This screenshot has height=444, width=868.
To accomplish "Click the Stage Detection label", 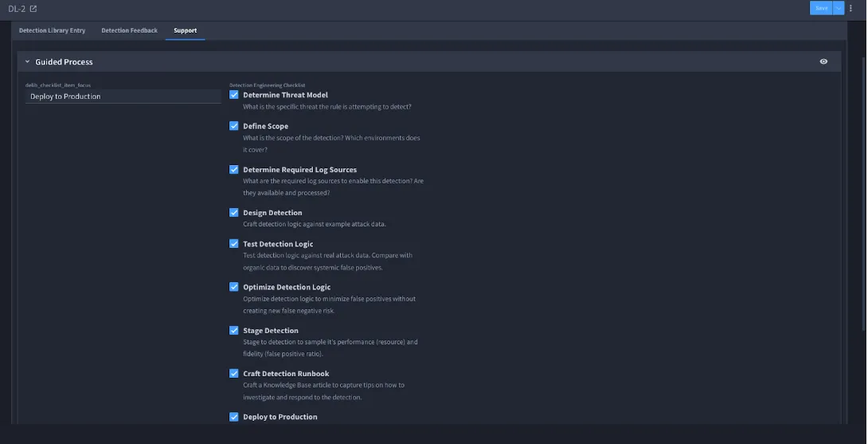I will click(x=271, y=330).
